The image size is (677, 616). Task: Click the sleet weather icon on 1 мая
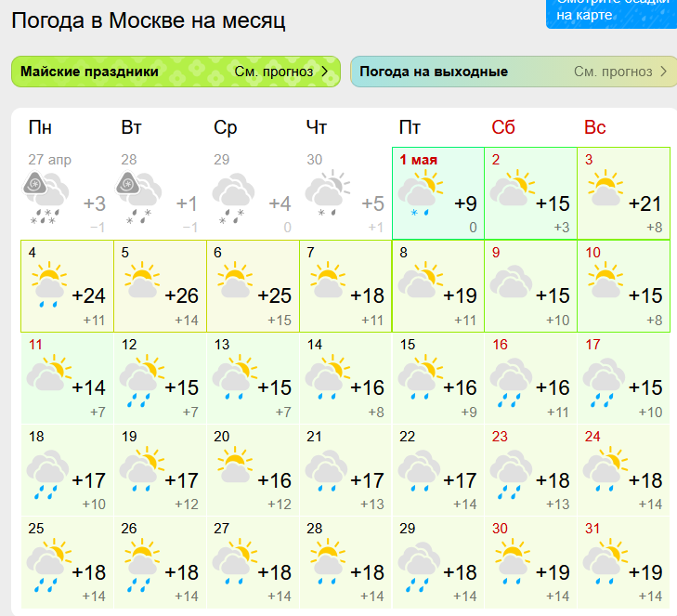420,193
